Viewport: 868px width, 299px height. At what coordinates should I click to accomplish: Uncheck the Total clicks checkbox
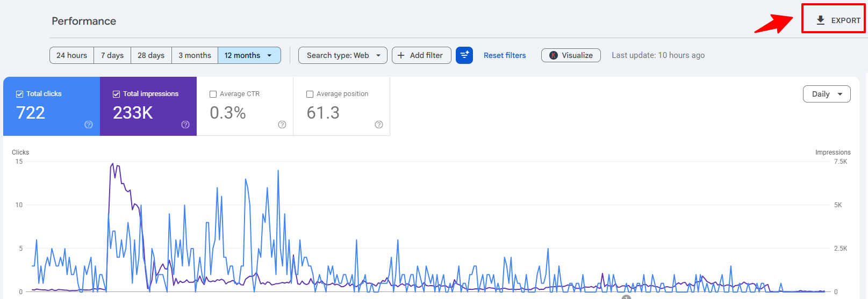[20, 94]
